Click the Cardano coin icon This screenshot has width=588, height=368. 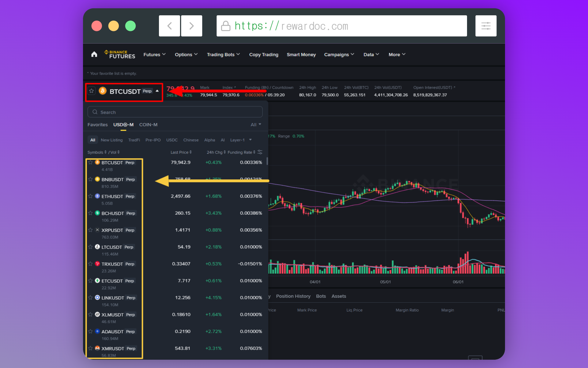(x=97, y=331)
